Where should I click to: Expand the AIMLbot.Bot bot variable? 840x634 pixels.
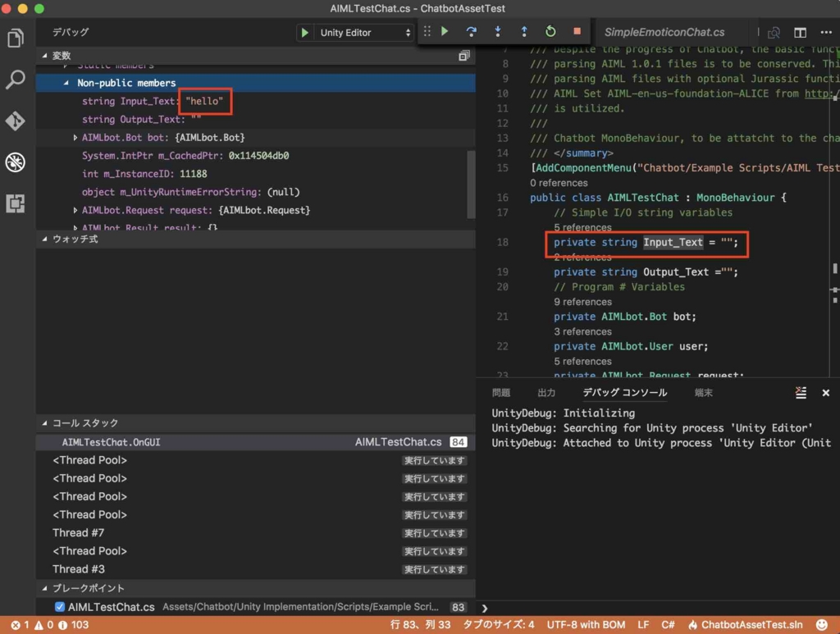(75, 138)
